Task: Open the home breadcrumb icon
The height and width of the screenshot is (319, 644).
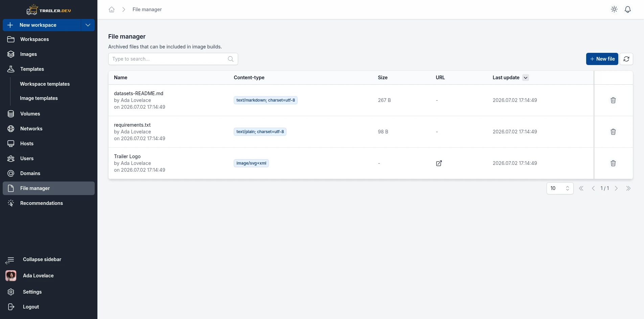Action: pyautogui.click(x=112, y=9)
